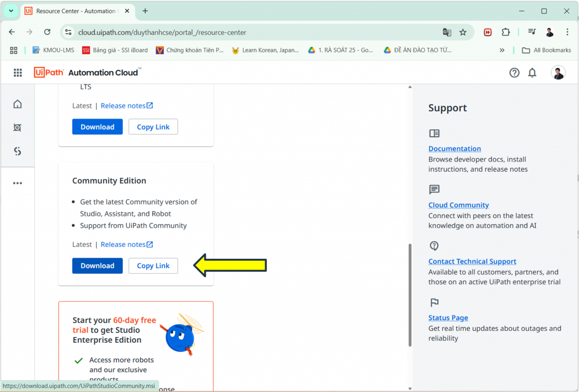Image resolution: width=579 pixels, height=392 pixels.
Task: View site information in the address bar
Action: pyautogui.click(x=68, y=32)
